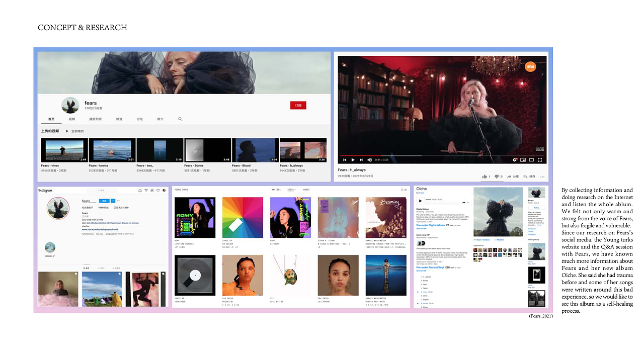Open the fears___ Instagram profile picture
This screenshot has height=359, width=644.
click(58, 208)
